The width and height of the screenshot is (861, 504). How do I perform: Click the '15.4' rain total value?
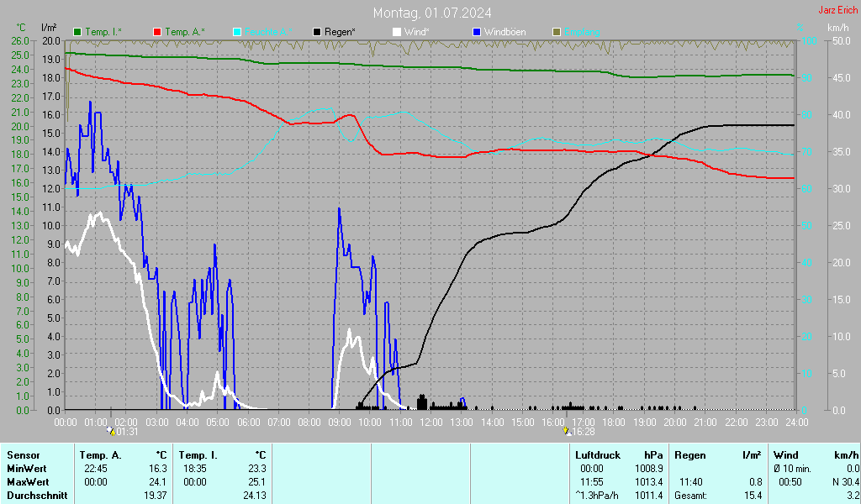[753, 496]
